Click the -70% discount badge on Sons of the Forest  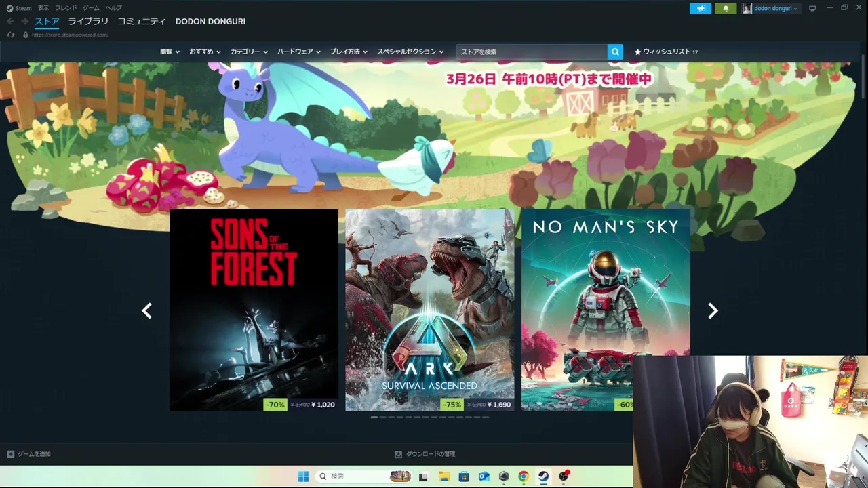tap(275, 404)
